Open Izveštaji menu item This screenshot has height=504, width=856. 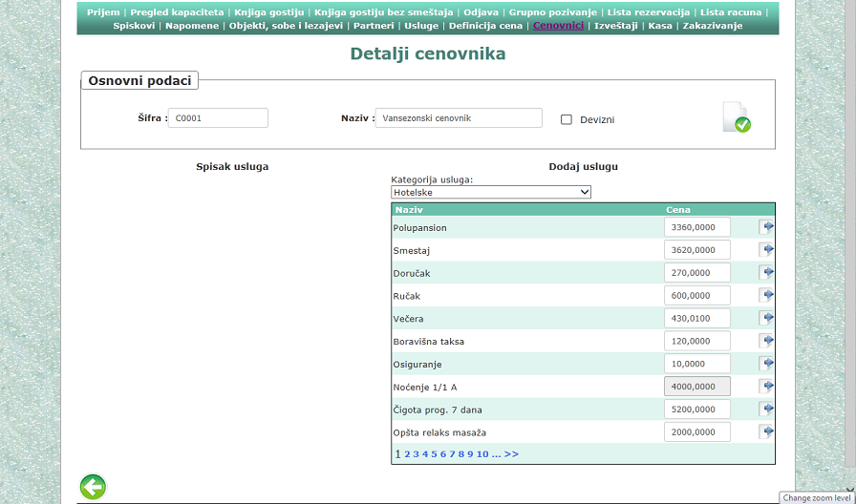pos(616,26)
